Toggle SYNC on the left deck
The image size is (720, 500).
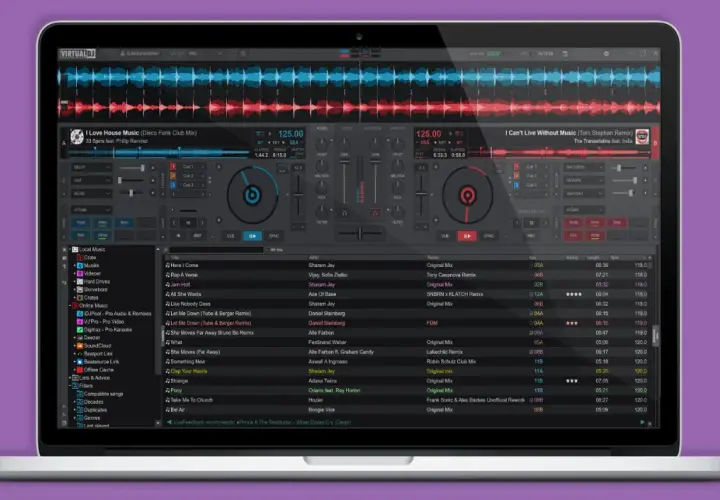click(x=274, y=236)
